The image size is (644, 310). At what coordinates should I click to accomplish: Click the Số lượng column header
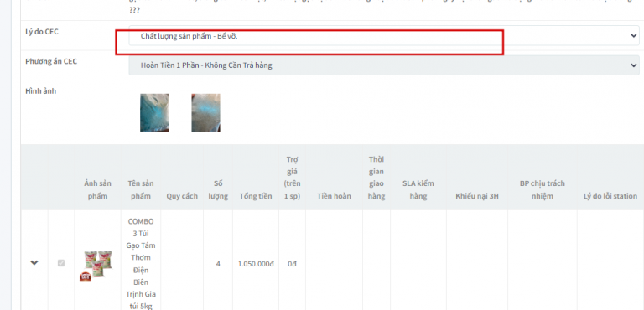(x=218, y=189)
